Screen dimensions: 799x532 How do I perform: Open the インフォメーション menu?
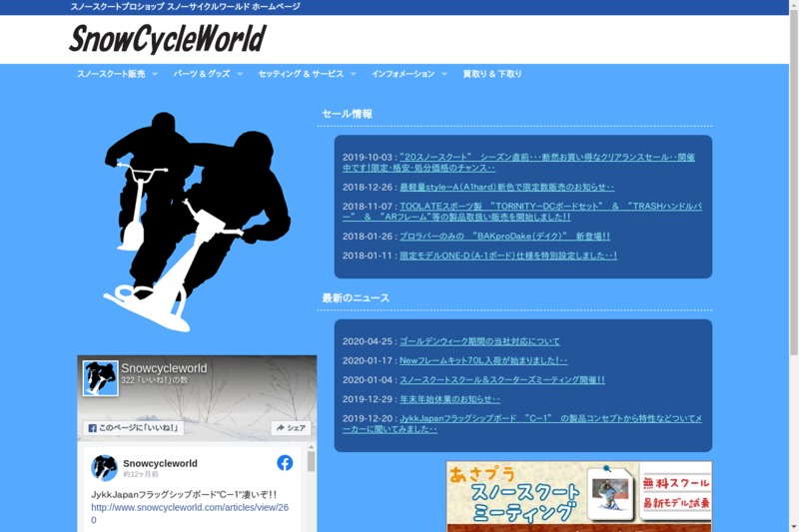pyautogui.click(x=403, y=74)
